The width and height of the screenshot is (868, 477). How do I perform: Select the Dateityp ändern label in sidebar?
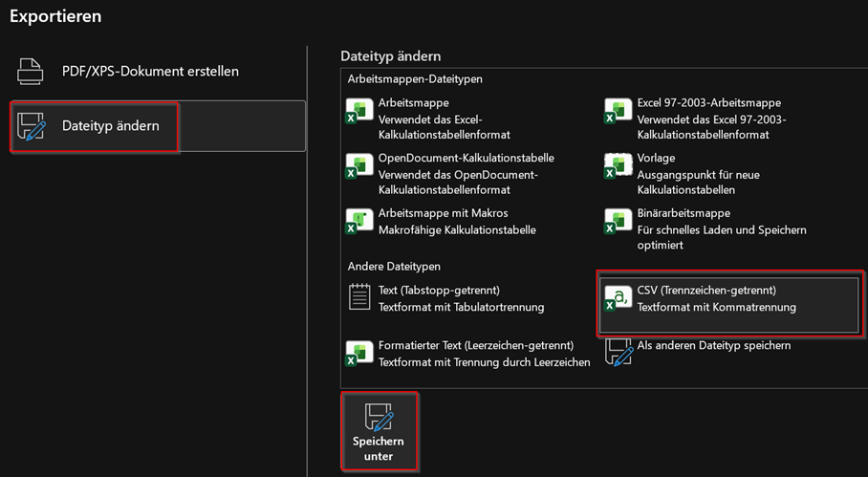point(110,125)
